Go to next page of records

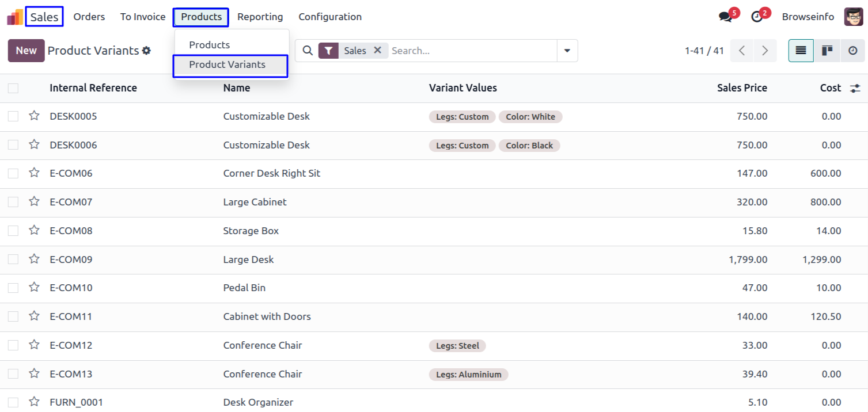[x=765, y=51]
